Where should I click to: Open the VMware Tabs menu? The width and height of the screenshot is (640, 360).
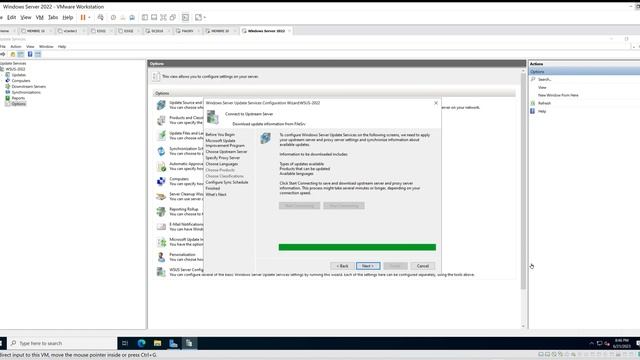point(53,18)
